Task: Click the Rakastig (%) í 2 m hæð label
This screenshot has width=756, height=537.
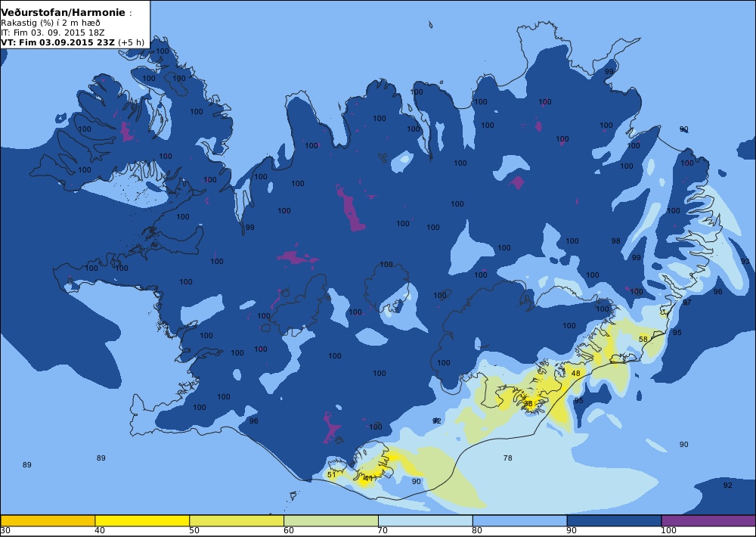Action: click(51, 23)
